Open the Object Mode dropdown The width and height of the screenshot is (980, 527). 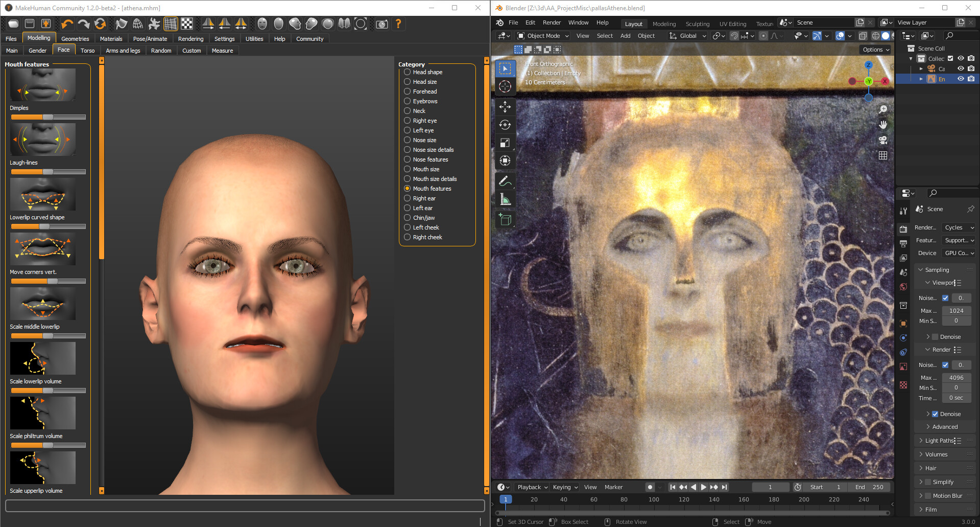(x=543, y=36)
